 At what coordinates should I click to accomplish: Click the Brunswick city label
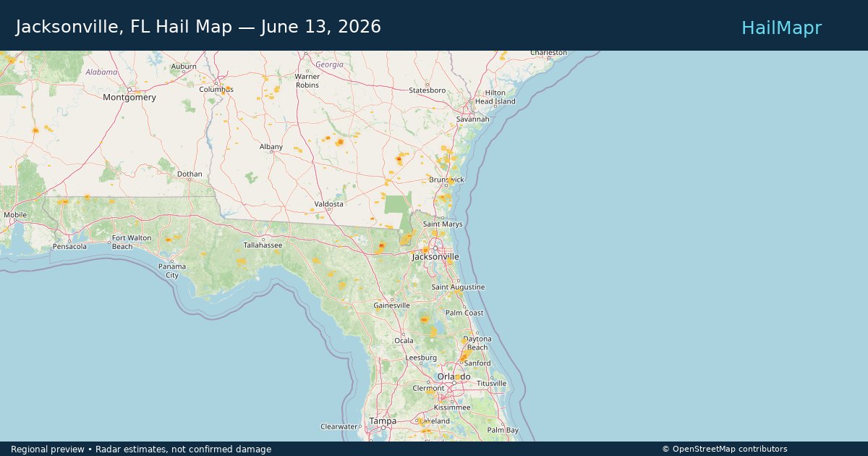point(447,180)
